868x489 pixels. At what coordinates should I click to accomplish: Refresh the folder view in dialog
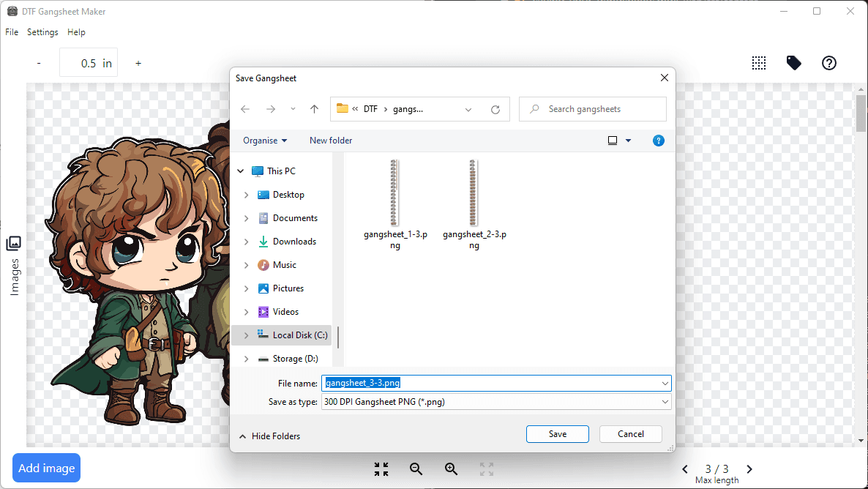[x=495, y=109]
